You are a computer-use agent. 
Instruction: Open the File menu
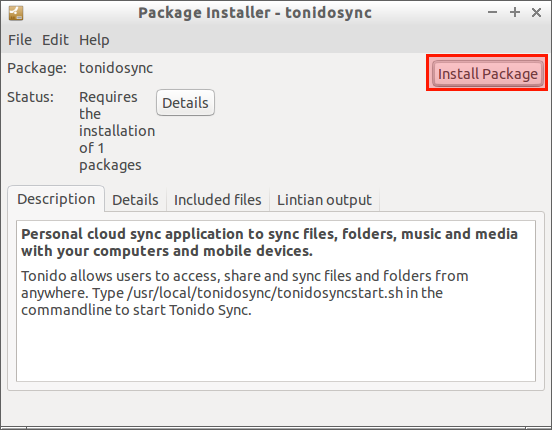tap(20, 40)
